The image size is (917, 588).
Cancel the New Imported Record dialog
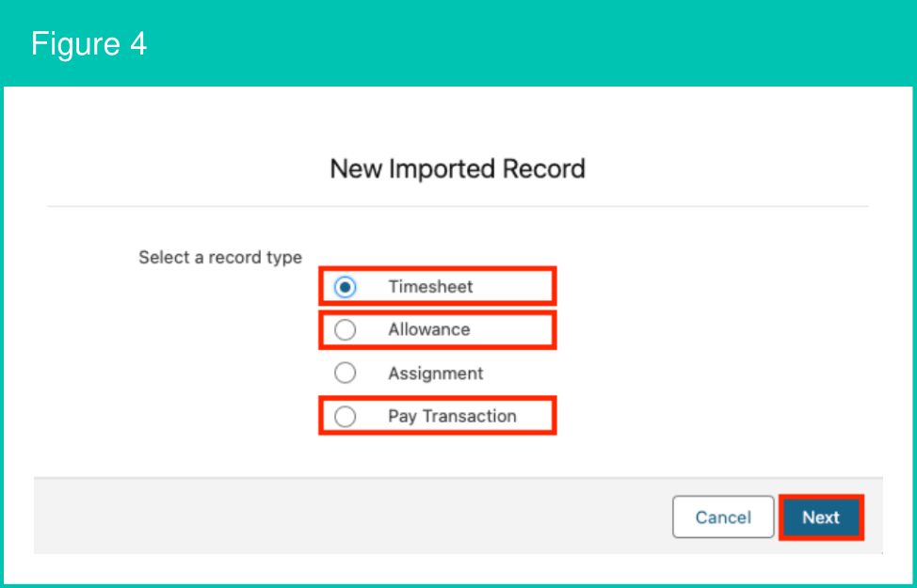[723, 517]
